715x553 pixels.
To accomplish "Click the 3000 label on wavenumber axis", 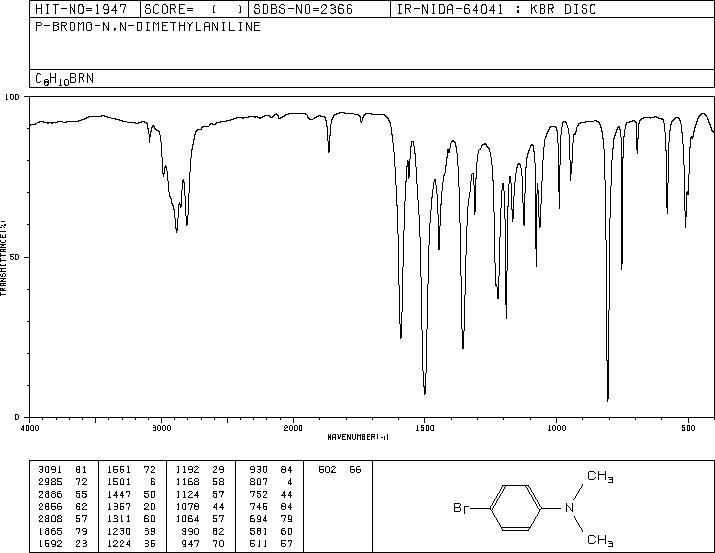I will pos(161,428).
